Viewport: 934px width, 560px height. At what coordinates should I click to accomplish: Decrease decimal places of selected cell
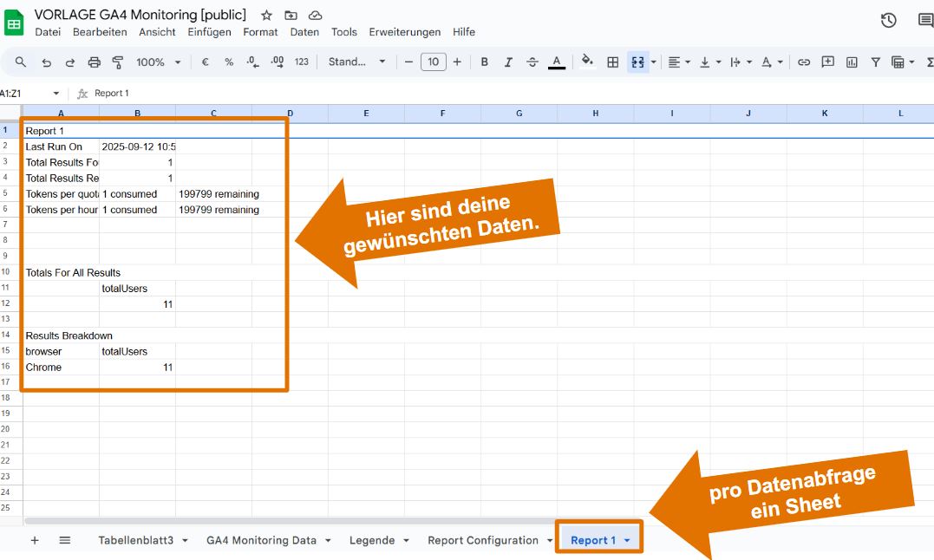coord(253,62)
